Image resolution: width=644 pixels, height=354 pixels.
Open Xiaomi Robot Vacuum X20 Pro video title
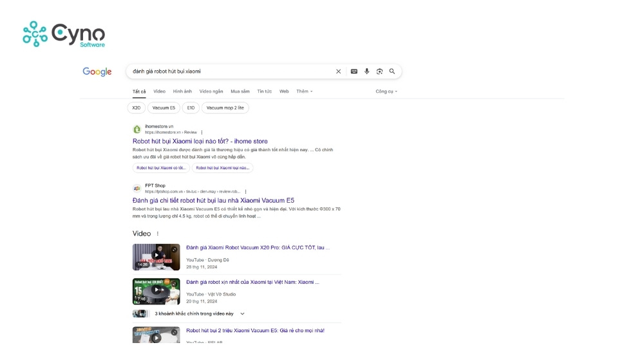click(258, 248)
